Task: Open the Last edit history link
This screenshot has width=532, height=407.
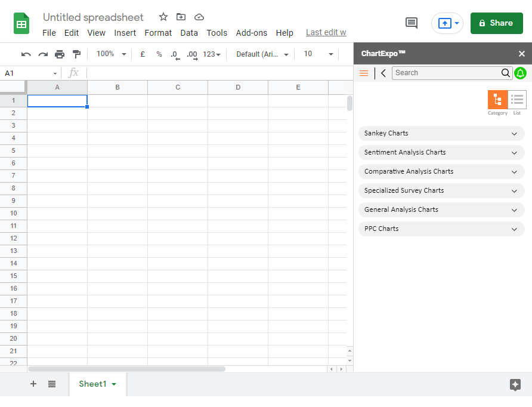Action: pyautogui.click(x=326, y=33)
